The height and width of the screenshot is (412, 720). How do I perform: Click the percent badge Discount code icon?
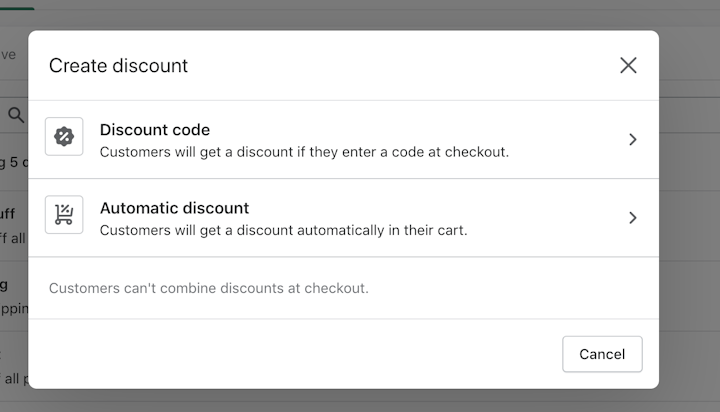pyautogui.click(x=64, y=136)
